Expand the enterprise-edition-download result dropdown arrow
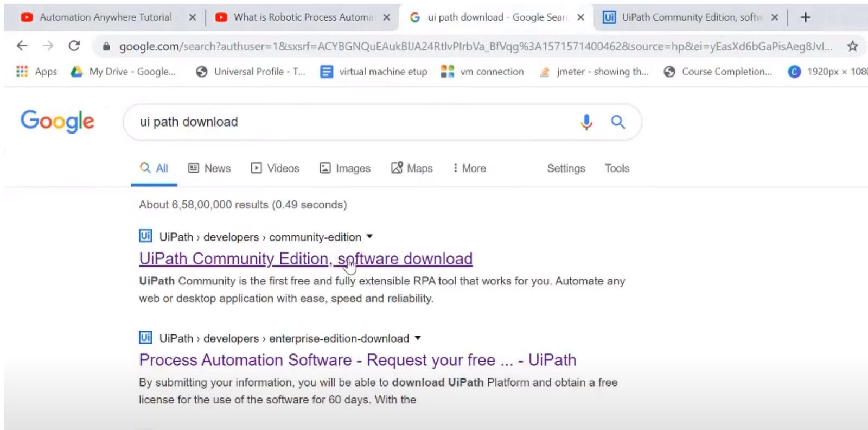 418,338
